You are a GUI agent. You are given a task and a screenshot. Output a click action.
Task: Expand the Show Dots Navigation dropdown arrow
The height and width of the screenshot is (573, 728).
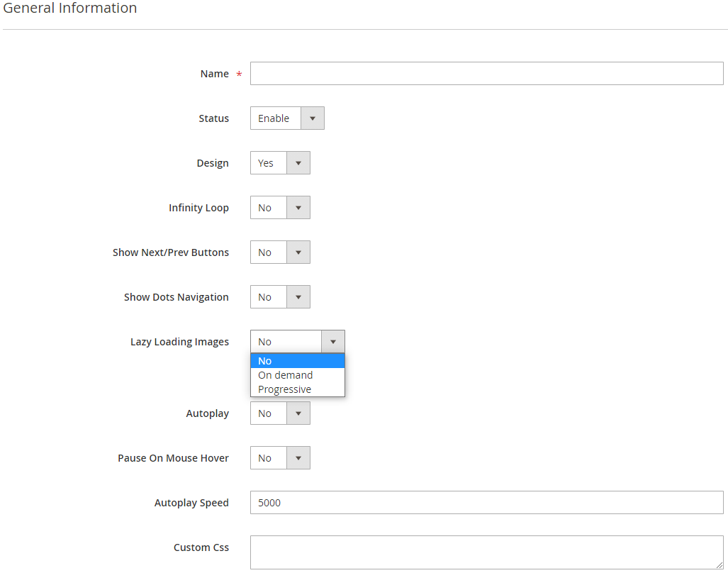(x=298, y=297)
